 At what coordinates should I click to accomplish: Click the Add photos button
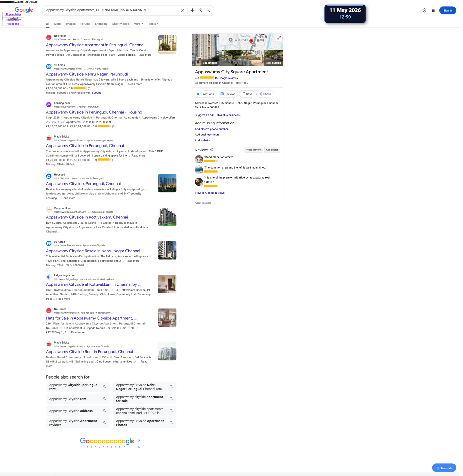(272, 150)
